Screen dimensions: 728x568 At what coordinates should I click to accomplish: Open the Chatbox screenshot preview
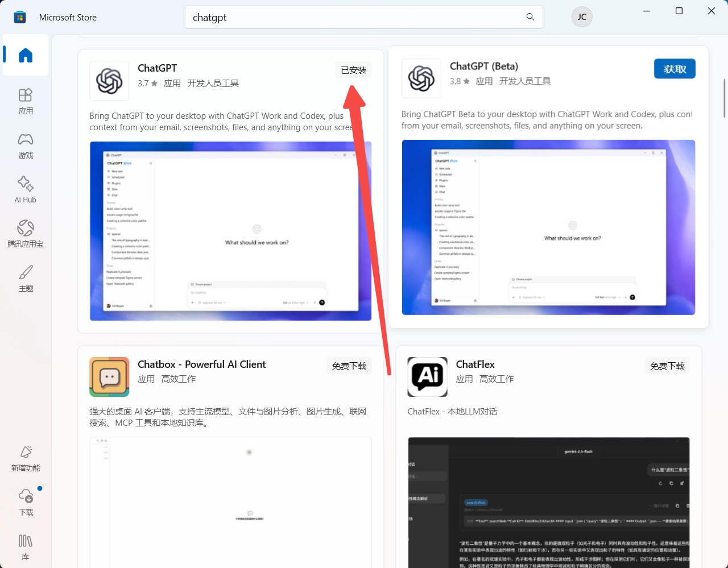click(230, 503)
